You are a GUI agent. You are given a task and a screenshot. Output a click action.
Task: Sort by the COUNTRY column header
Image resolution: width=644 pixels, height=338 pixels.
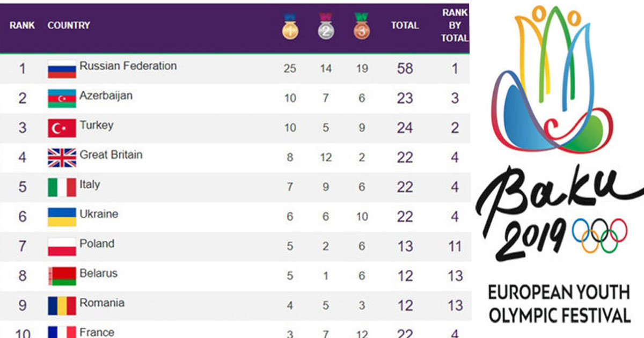pyautogui.click(x=69, y=25)
